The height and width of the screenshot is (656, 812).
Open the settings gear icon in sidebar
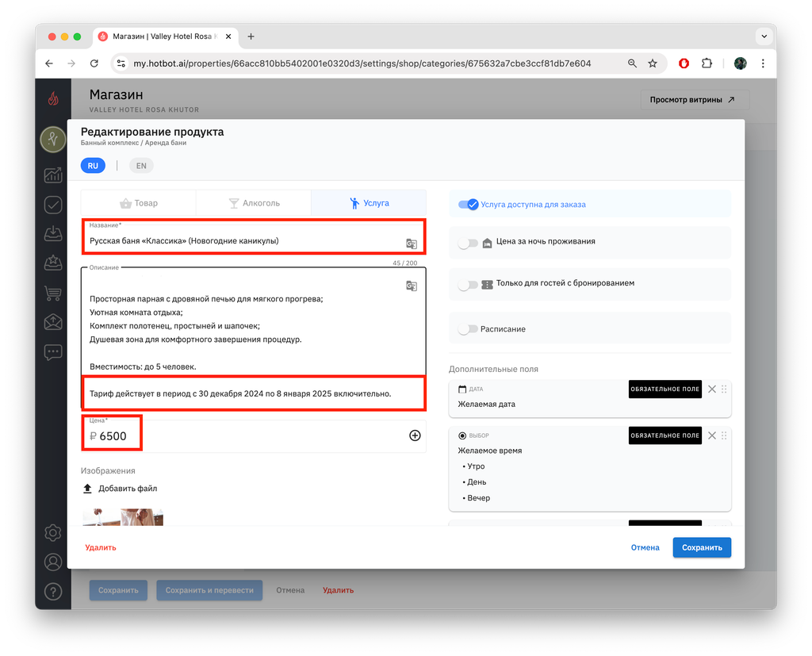pyautogui.click(x=53, y=533)
